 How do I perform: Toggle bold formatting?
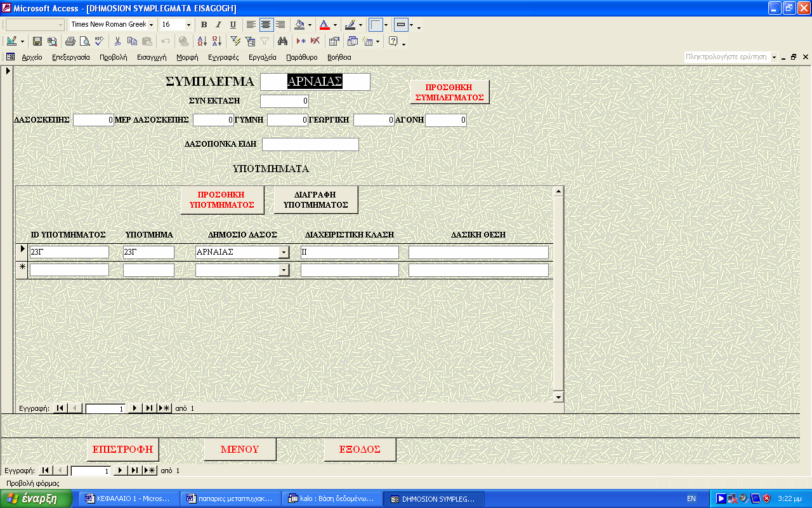pyautogui.click(x=204, y=25)
